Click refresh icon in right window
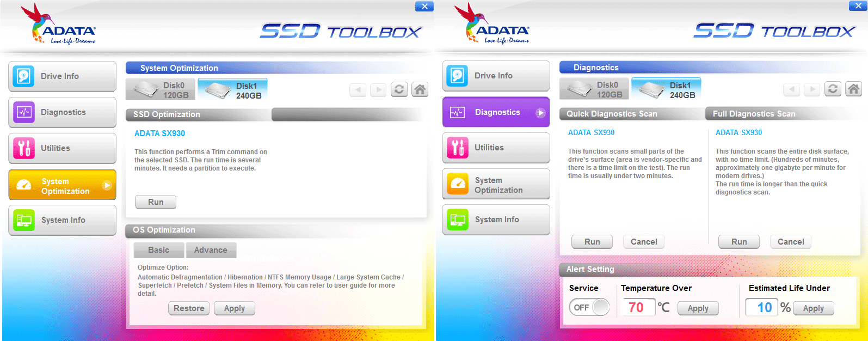This screenshot has width=868, height=341. pyautogui.click(x=833, y=89)
